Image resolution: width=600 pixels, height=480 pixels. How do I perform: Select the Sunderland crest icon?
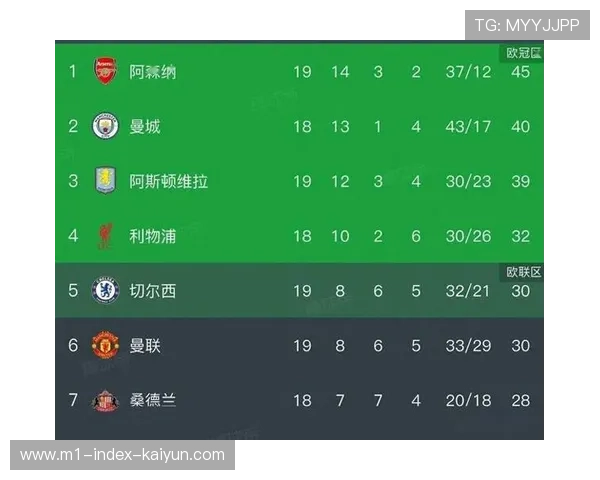pos(105,400)
